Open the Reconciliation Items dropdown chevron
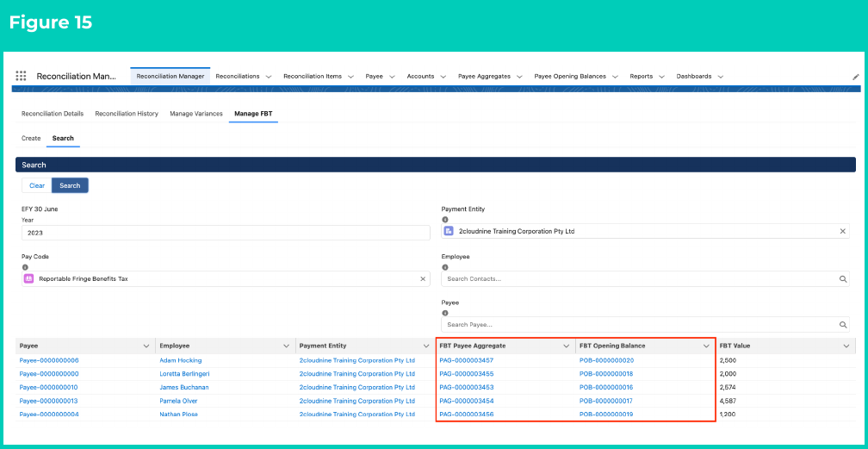The height and width of the screenshot is (449, 868). [350, 77]
